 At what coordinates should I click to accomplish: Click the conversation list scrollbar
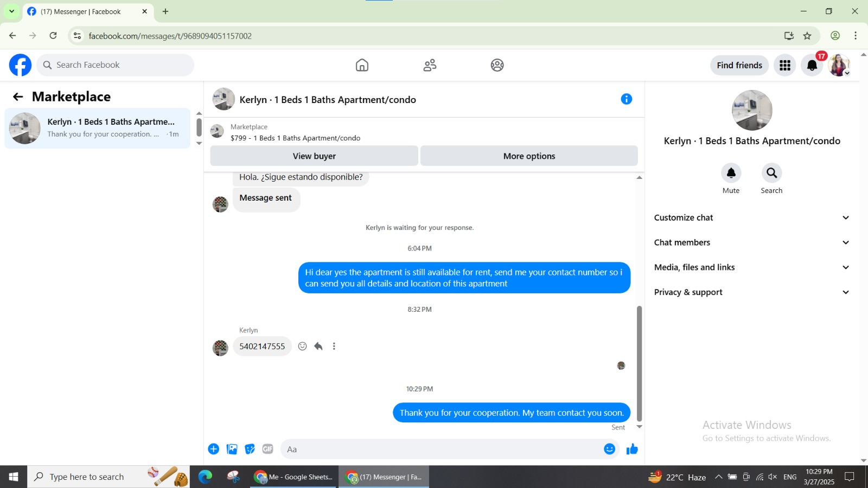tap(199, 127)
